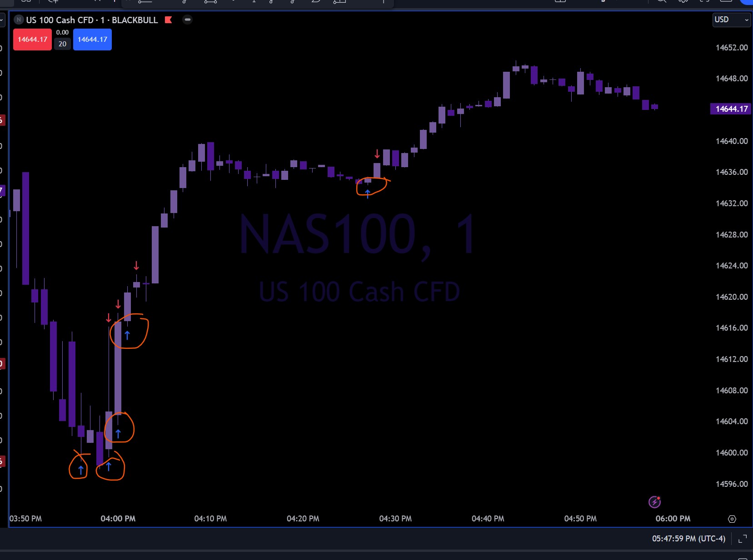
Task: Click the 14620.00 price axis label
Action: [x=732, y=297]
